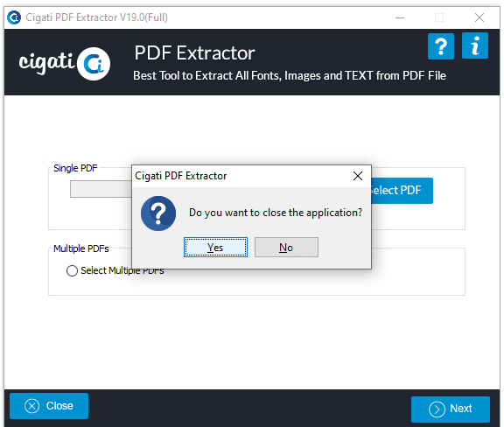Viewport: 504px width, 427px height.
Task: Click the Multiple PDFs group label
Action: tap(81, 248)
